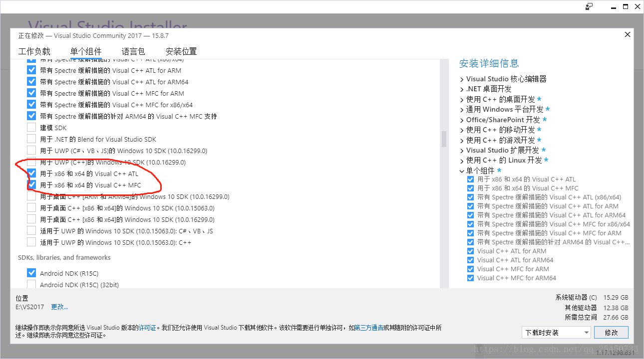Click the E:\VS2017 location path
The width and height of the screenshot is (644, 359).
pyautogui.click(x=30, y=307)
